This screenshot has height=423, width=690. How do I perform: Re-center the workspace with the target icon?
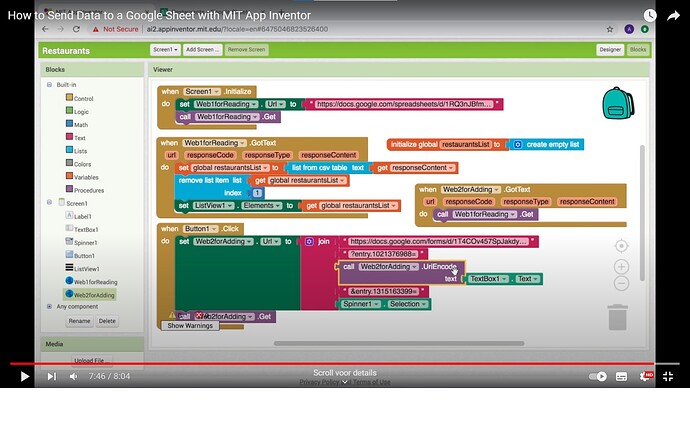click(x=621, y=246)
